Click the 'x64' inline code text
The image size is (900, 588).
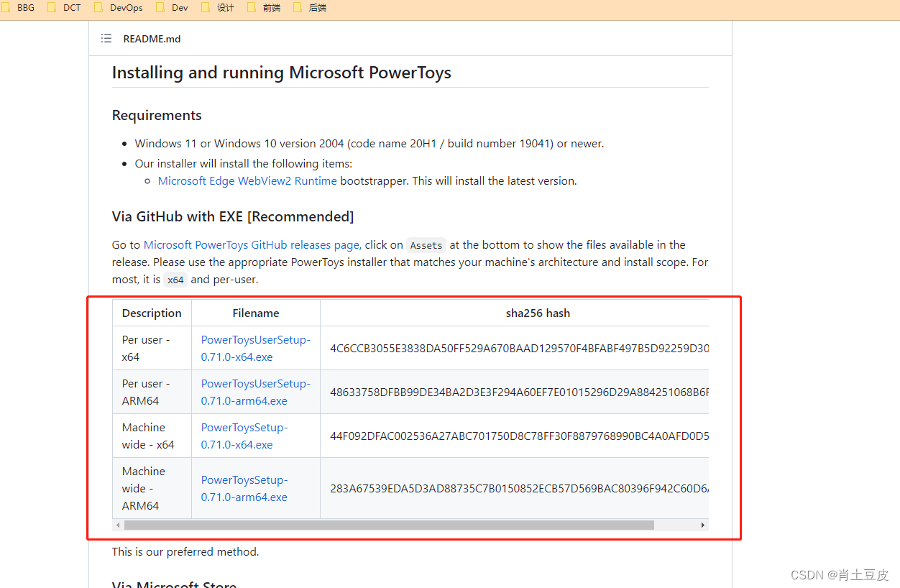click(175, 280)
